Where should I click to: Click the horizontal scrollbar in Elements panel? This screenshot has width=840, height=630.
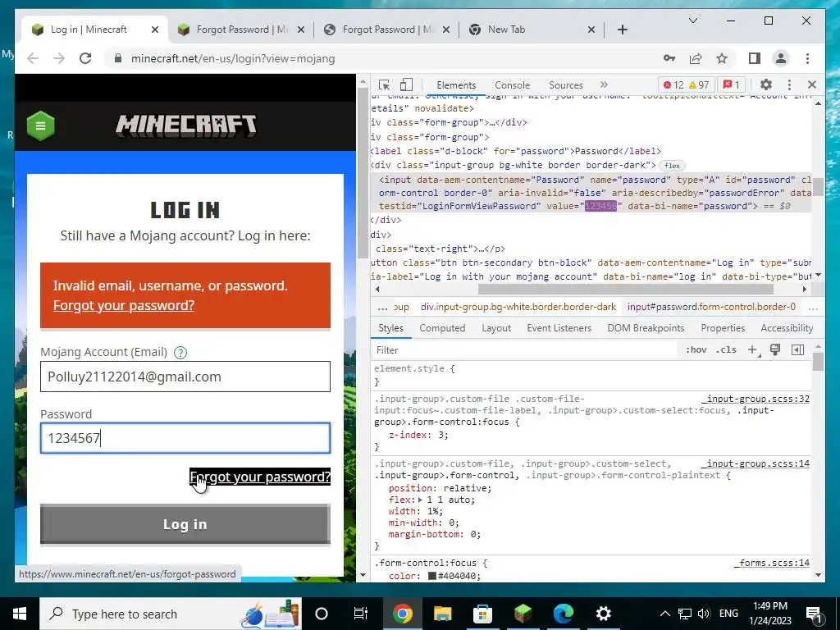pos(625,290)
